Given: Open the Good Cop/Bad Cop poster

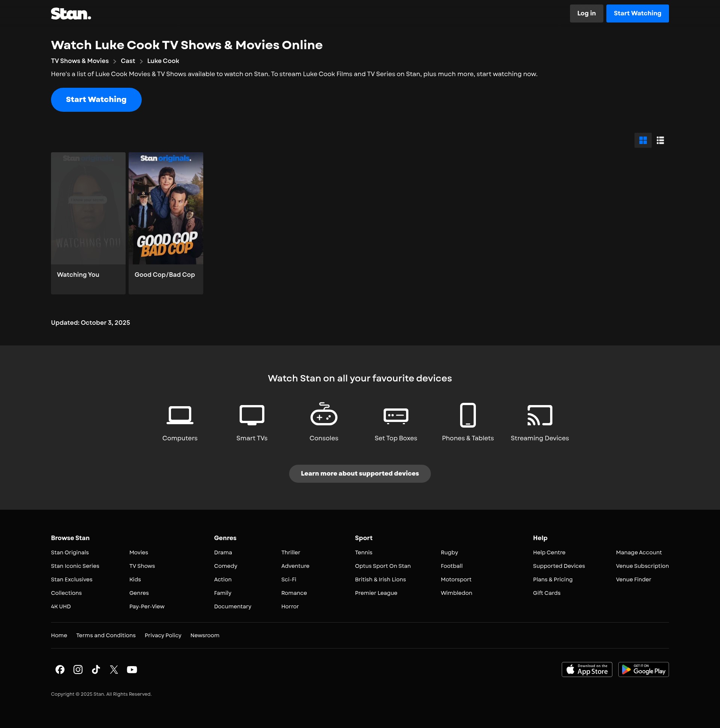Looking at the screenshot, I should (x=166, y=208).
